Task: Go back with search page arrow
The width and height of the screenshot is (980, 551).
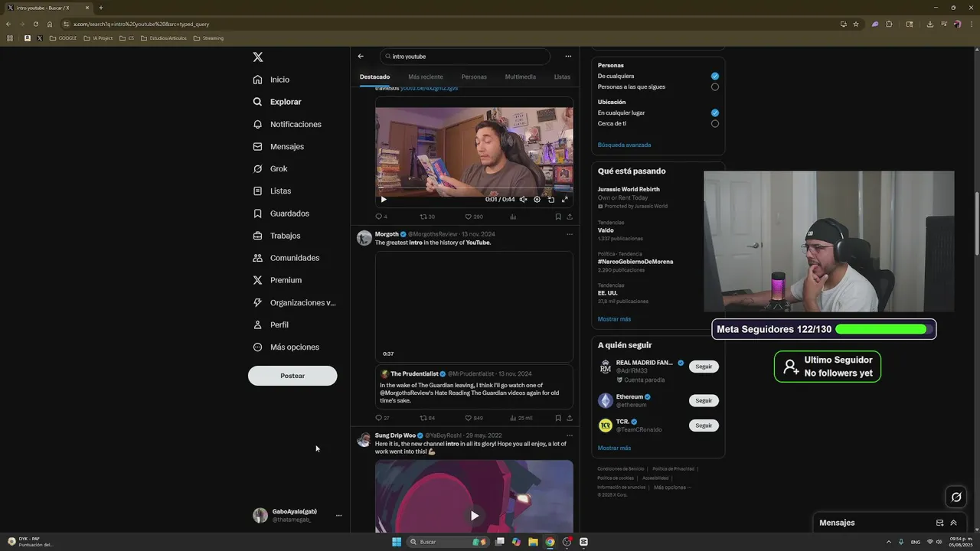Action: click(361, 56)
